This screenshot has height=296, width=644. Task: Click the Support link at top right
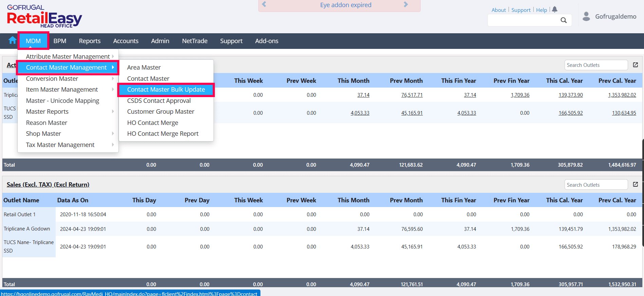click(x=521, y=10)
